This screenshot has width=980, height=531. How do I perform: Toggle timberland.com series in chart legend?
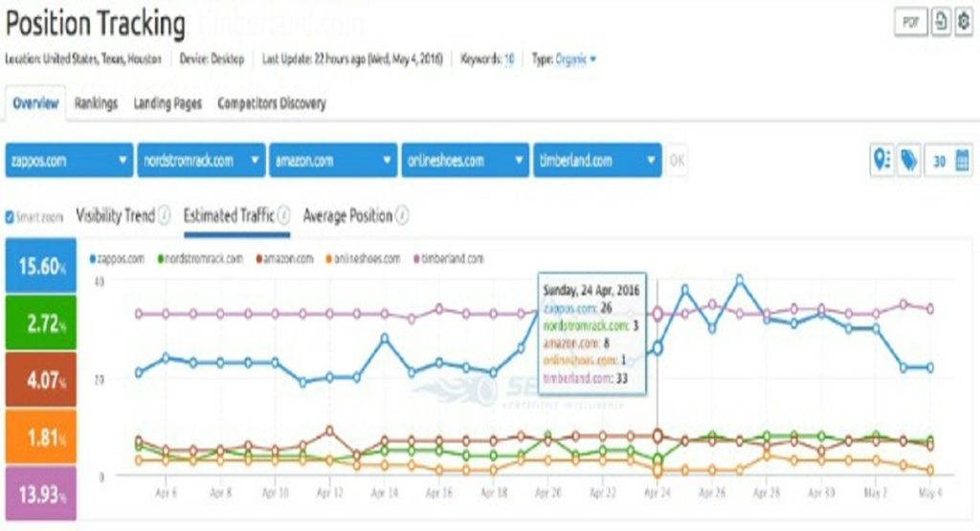pos(448,258)
